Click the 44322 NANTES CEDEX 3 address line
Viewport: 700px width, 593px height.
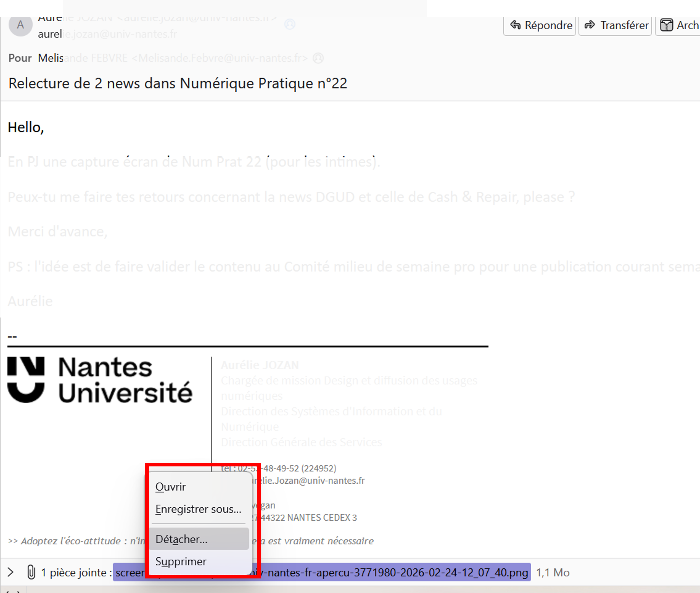(308, 517)
